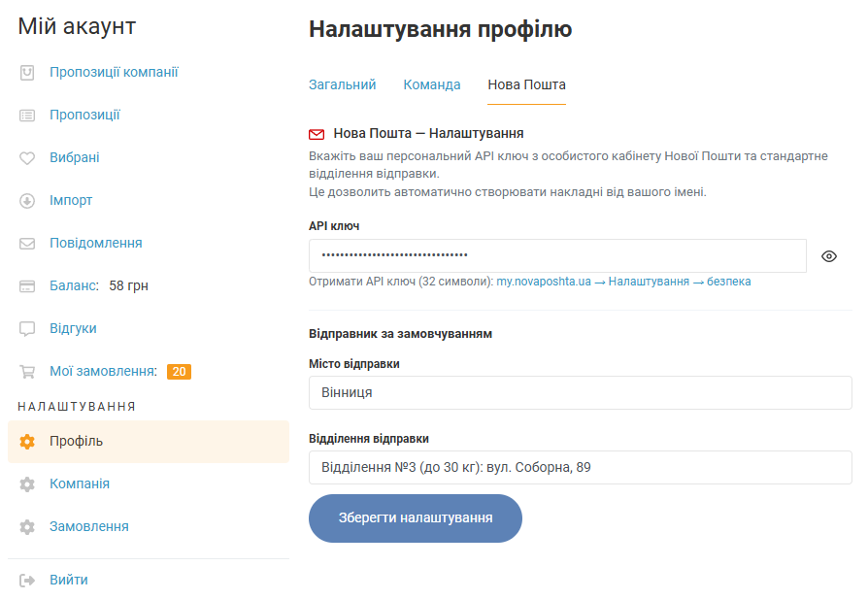Click the heart icon for Вибрані
This screenshot has width=868, height=600.
pos(27,158)
